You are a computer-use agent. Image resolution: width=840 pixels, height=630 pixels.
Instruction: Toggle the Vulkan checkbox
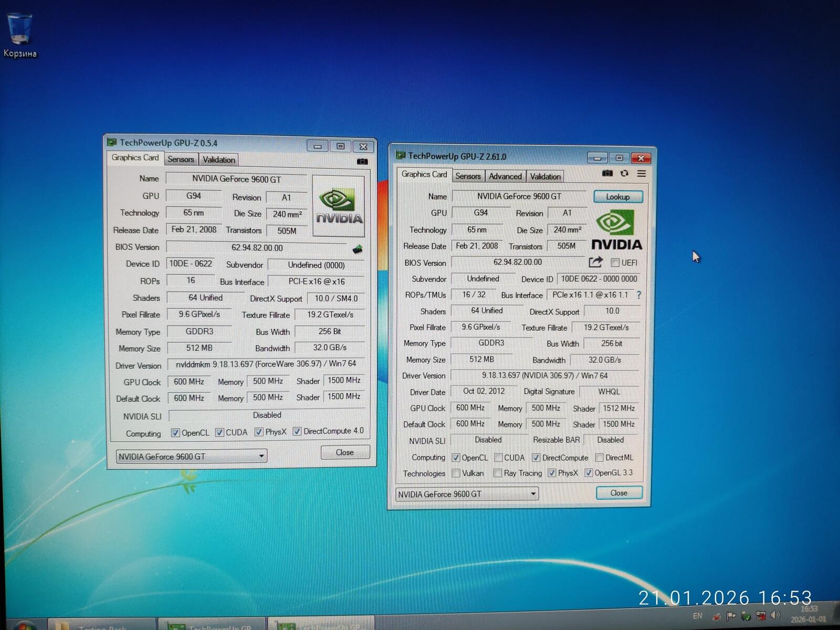click(x=456, y=473)
